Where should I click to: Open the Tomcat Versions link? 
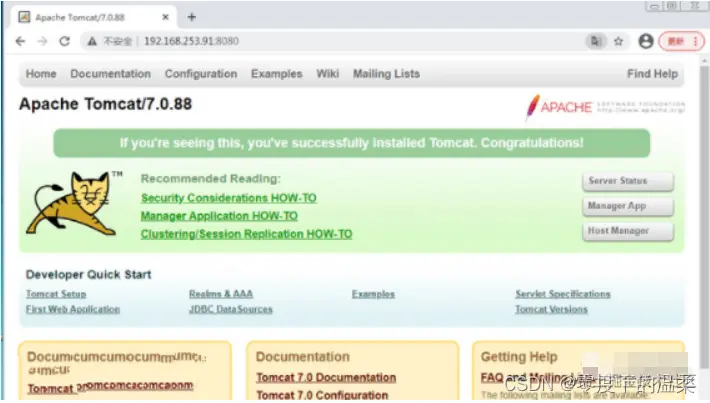click(551, 309)
